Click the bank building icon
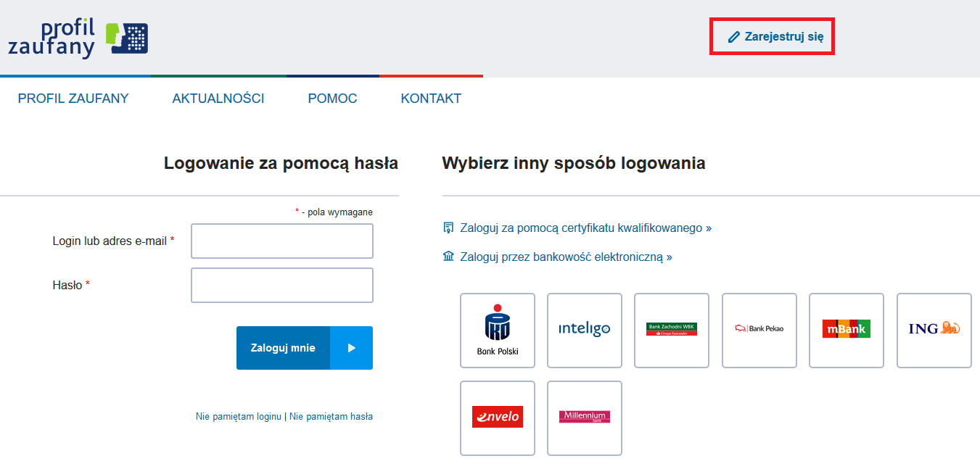Viewport: 980px width, 469px height. pyautogui.click(x=448, y=257)
